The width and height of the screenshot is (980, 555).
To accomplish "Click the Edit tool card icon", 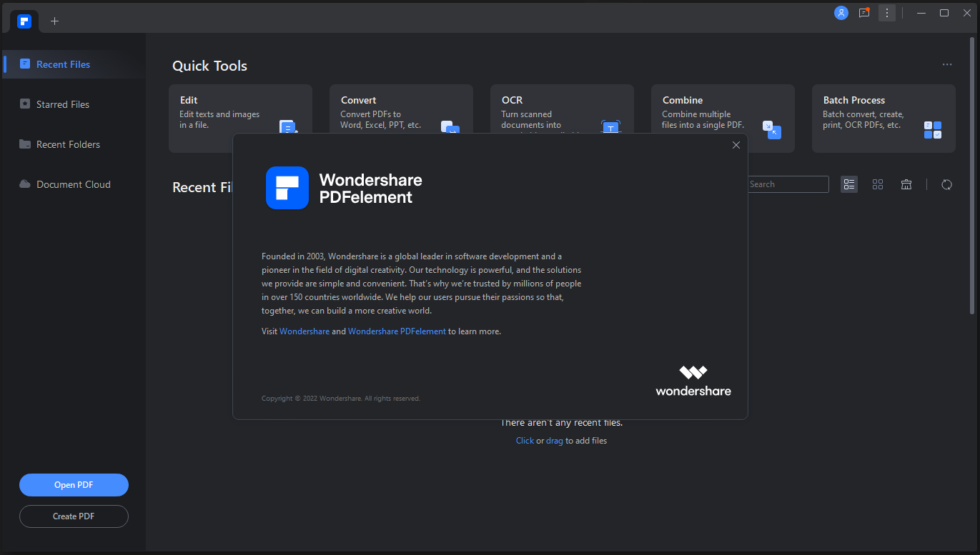I will tap(287, 129).
